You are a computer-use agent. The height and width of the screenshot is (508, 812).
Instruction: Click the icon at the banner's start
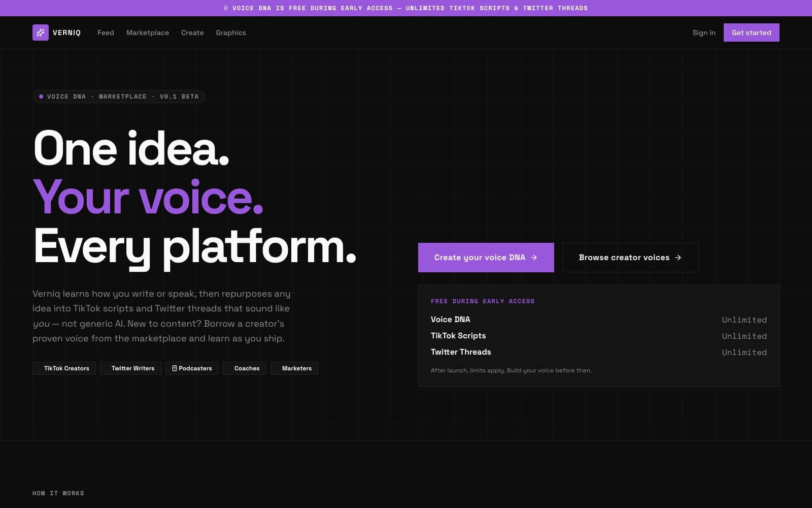226,8
